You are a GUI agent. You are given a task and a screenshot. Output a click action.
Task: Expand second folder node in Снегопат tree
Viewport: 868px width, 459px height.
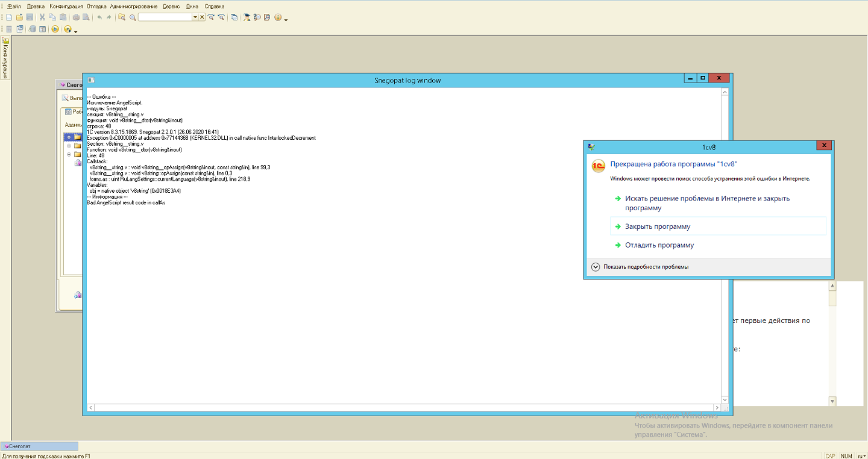[x=69, y=146]
